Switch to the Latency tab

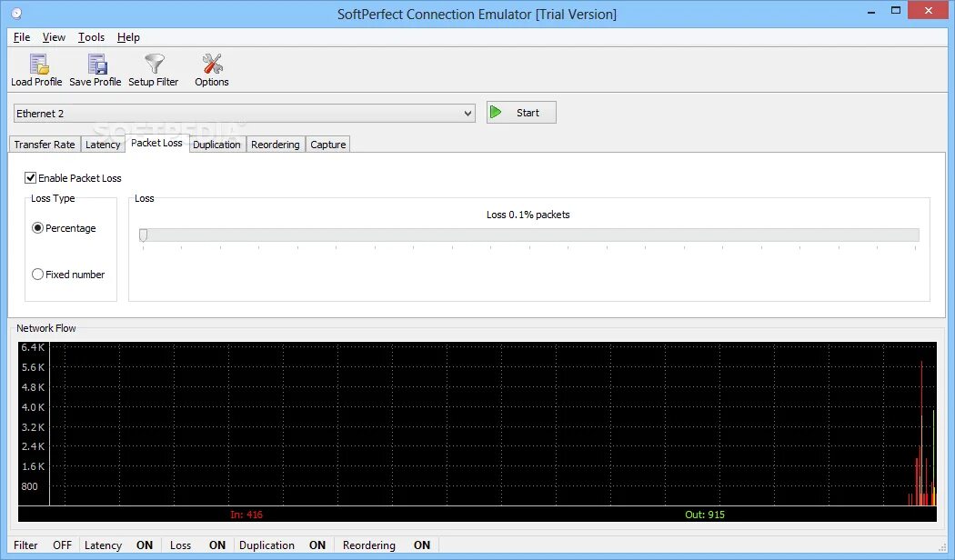[x=103, y=145]
